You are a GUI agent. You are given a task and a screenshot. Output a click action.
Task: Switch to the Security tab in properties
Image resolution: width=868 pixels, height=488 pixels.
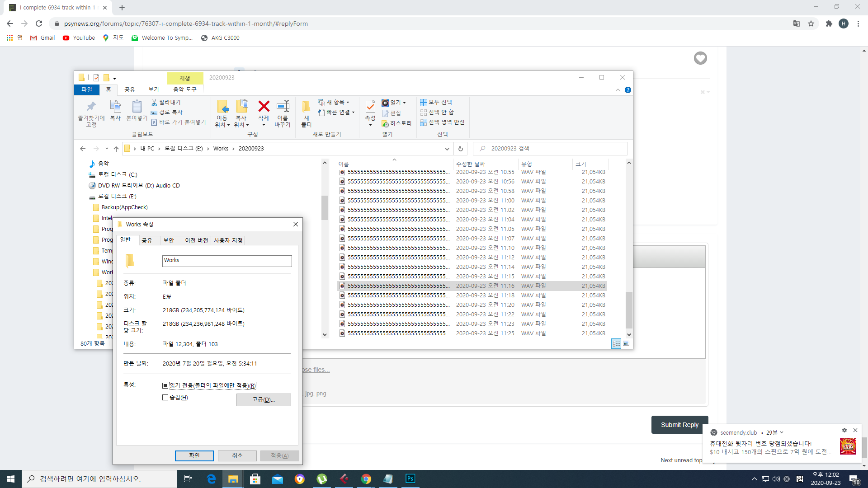tap(169, 240)
